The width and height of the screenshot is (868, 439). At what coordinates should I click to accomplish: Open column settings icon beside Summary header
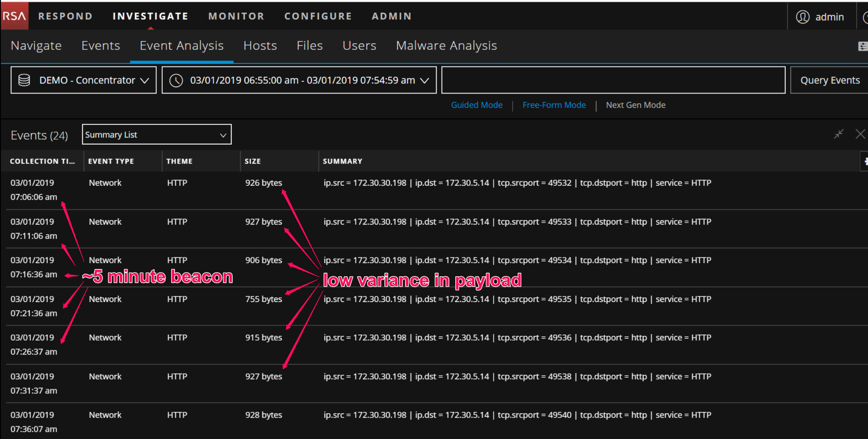[864, 161]
